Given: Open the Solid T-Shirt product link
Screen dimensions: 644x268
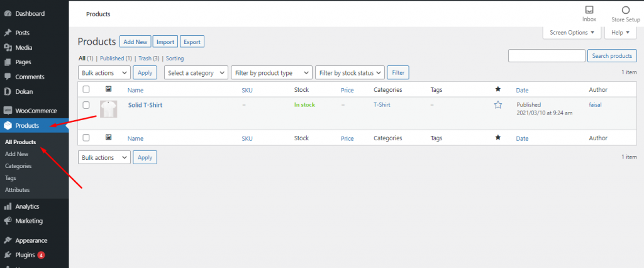Looking at the screenshot, I should click(145, 105).
